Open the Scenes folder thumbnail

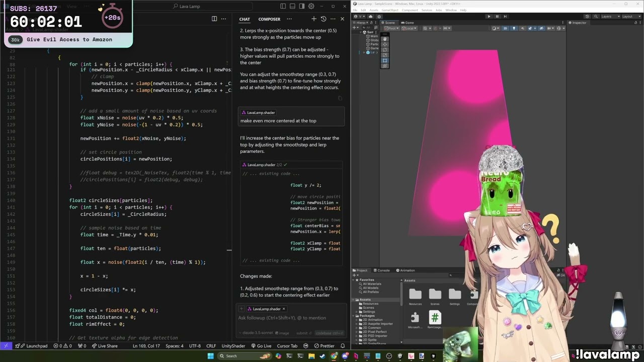(435, 297)
